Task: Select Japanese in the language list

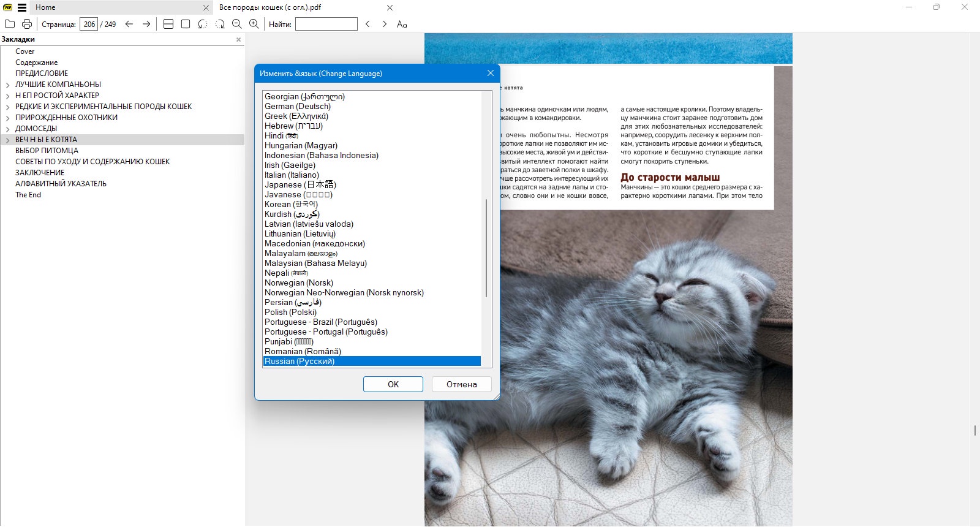Action: click(x=300, y=184)
